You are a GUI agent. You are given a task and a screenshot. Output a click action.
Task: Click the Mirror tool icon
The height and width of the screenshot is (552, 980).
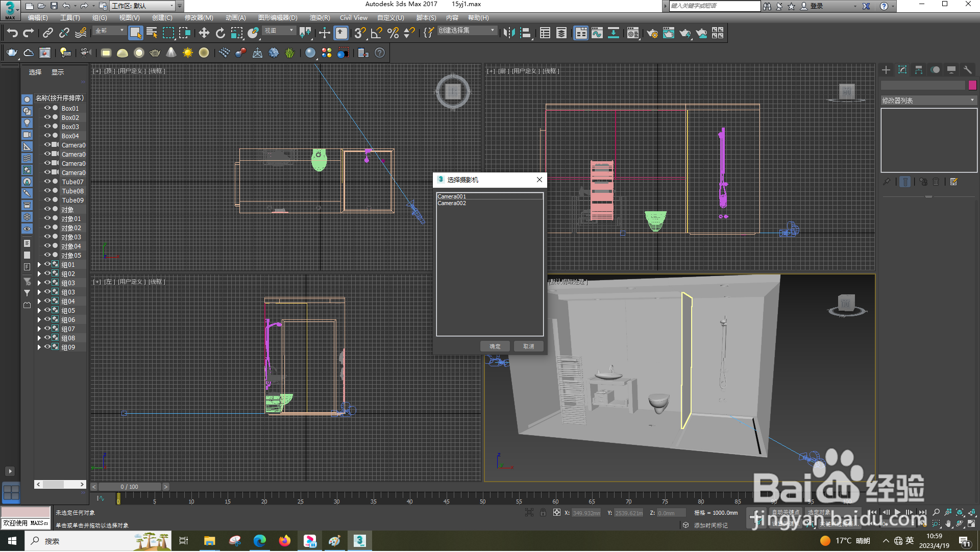(509, 33)
